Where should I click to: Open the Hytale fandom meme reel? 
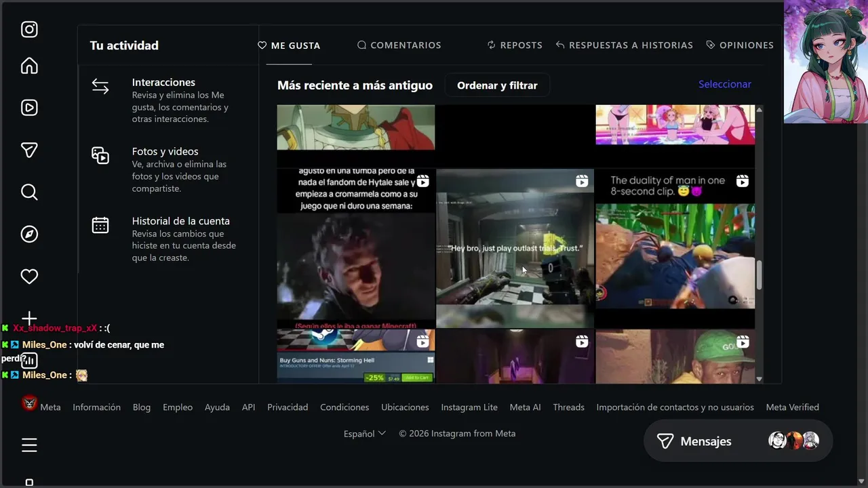click(356, 248)
